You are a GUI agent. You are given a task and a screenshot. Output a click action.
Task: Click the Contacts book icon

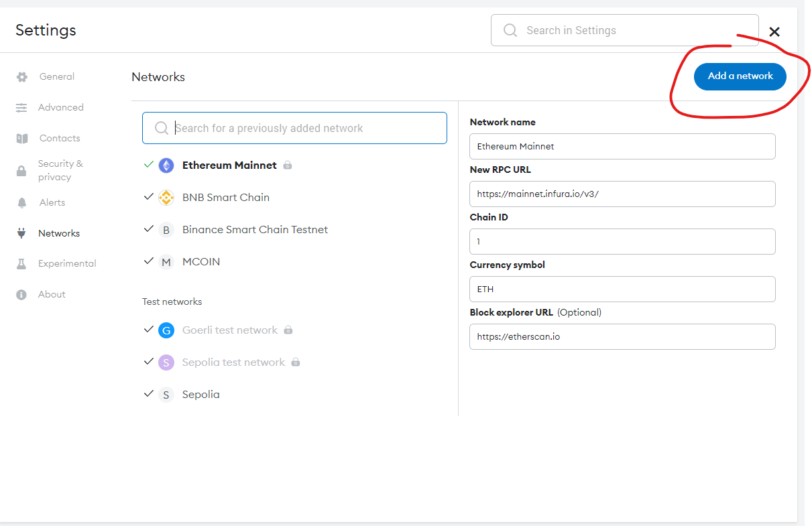click(x=21, y=139)
